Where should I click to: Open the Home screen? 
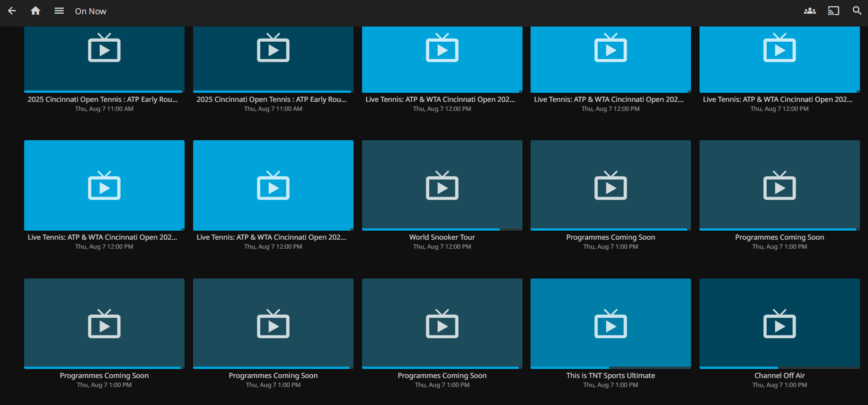35,11
